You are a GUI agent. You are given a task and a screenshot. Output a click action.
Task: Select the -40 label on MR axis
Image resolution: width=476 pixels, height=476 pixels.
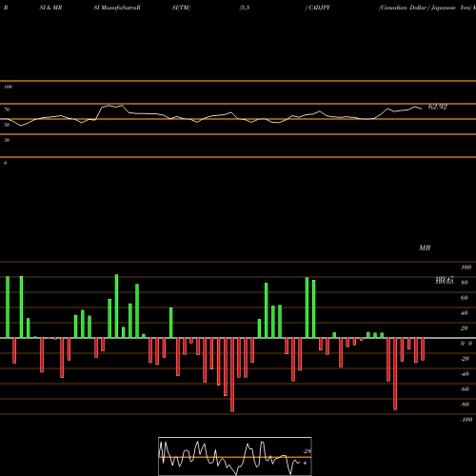tap(465, 374)
